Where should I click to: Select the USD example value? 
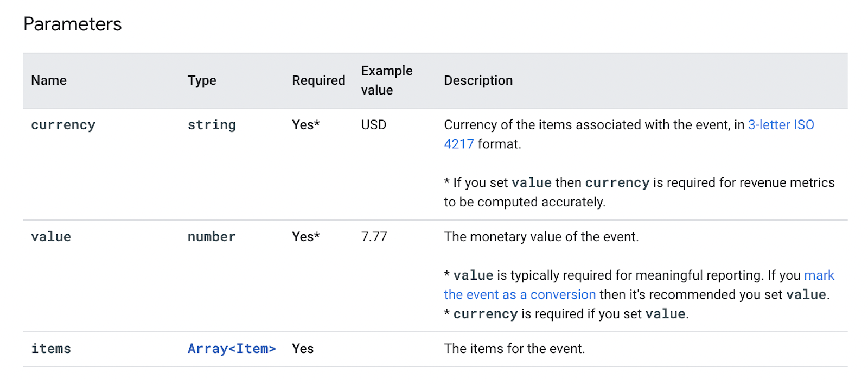pos(374,125)
